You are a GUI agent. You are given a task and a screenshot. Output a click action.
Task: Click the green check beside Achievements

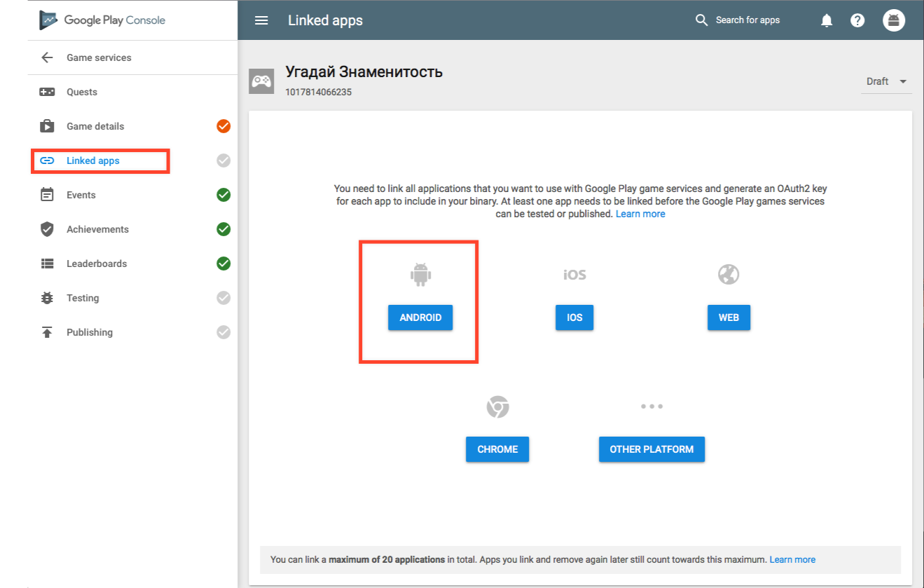(x=223, y=229)
